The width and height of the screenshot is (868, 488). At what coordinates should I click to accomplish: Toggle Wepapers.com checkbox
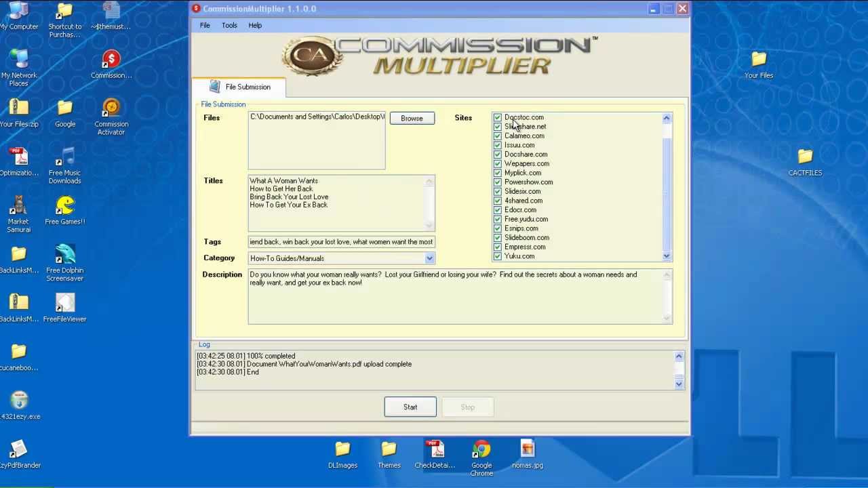498,163
